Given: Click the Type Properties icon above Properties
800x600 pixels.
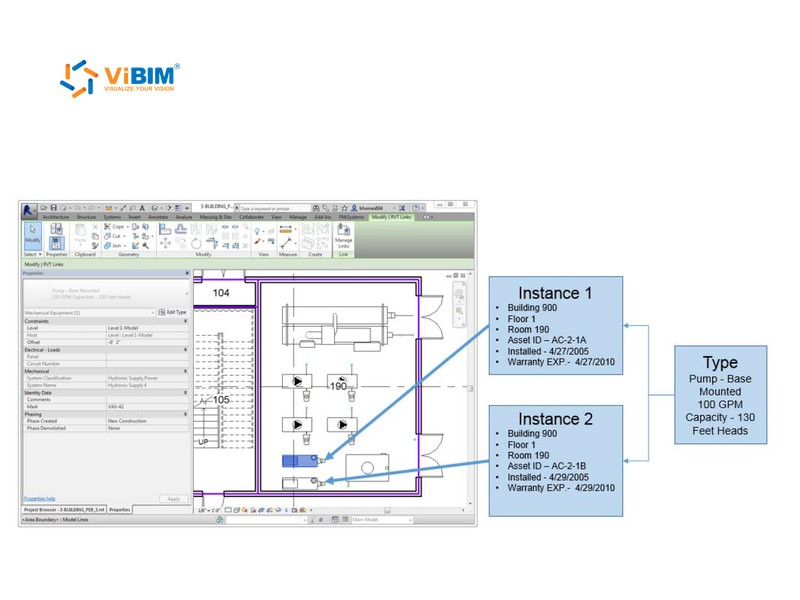Looking at the screenshot, I should point(57,228).
